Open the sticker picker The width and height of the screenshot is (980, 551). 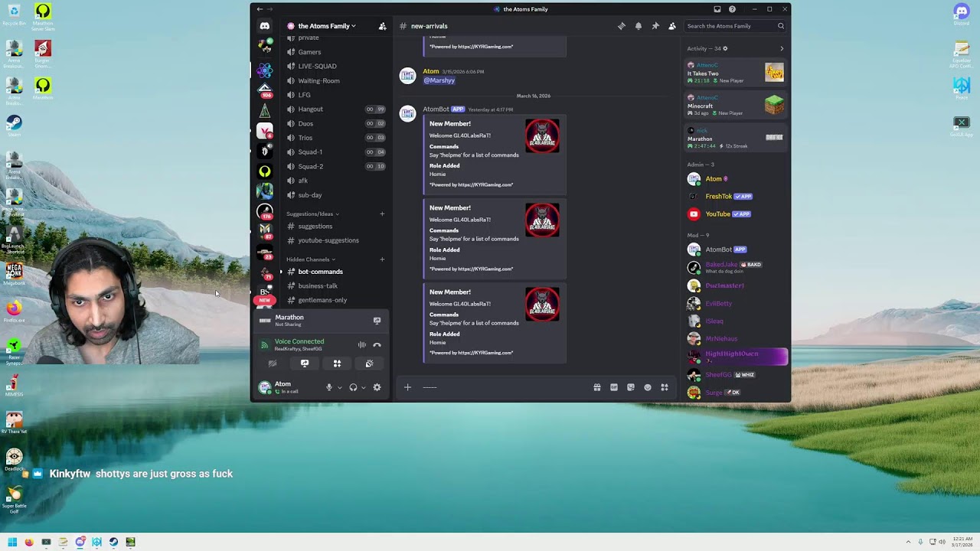coord(631,387)
